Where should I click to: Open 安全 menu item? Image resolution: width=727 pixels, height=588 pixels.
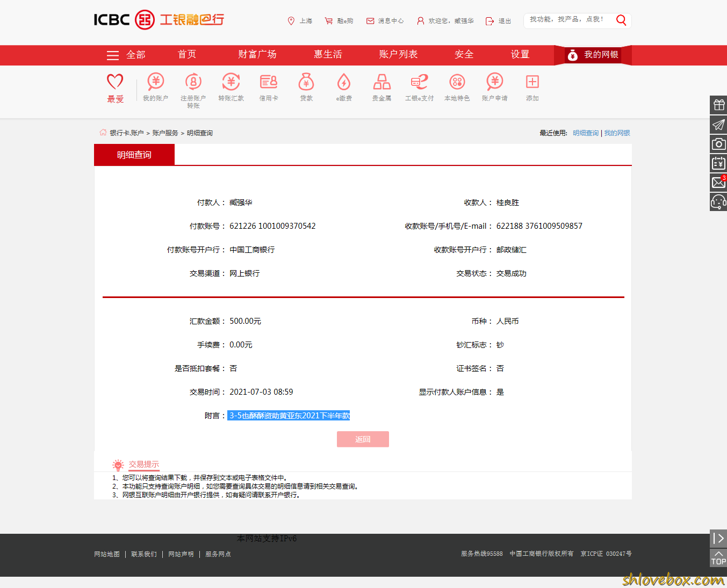[x=464, y=54]
